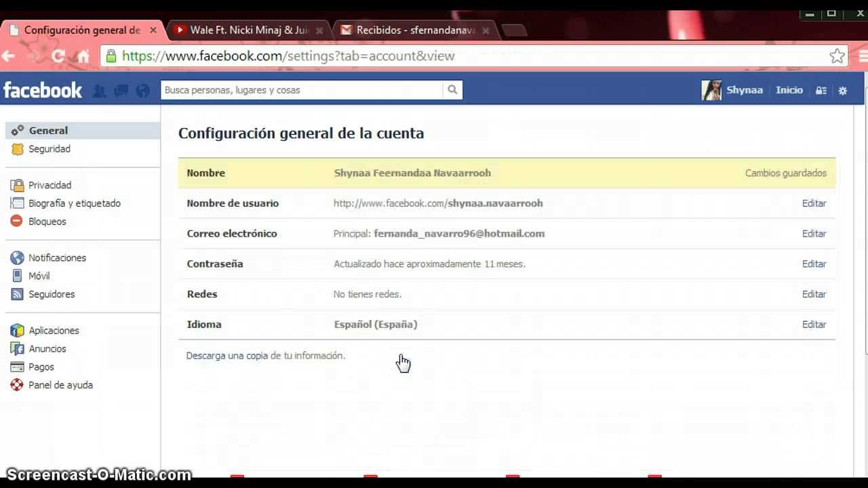
Task: Click the Móvil phone icon
Action: coord(18,276)
